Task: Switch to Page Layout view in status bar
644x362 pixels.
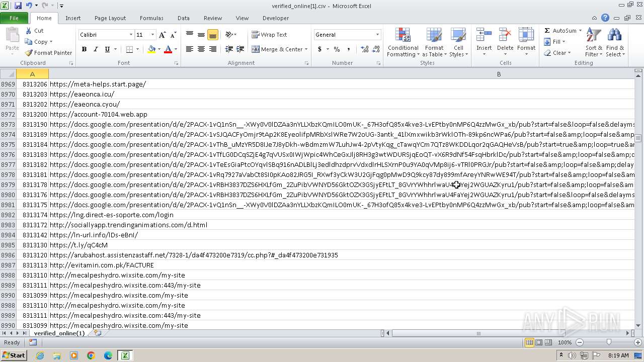Action: coord(539,342)
